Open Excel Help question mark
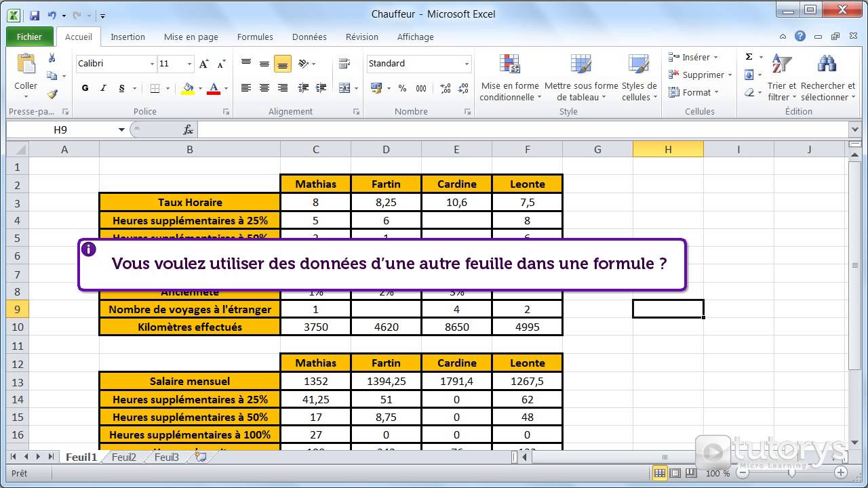Image resolution: width=868 pixels, height=488 pixels. 800,37
